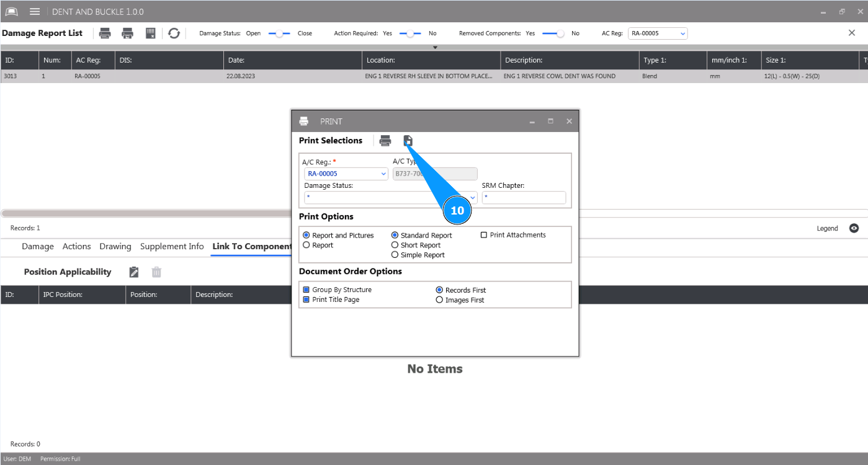Toggle the Action Required Yes/No switch
This screenshot has width=868, height=465.
[410, 33]
